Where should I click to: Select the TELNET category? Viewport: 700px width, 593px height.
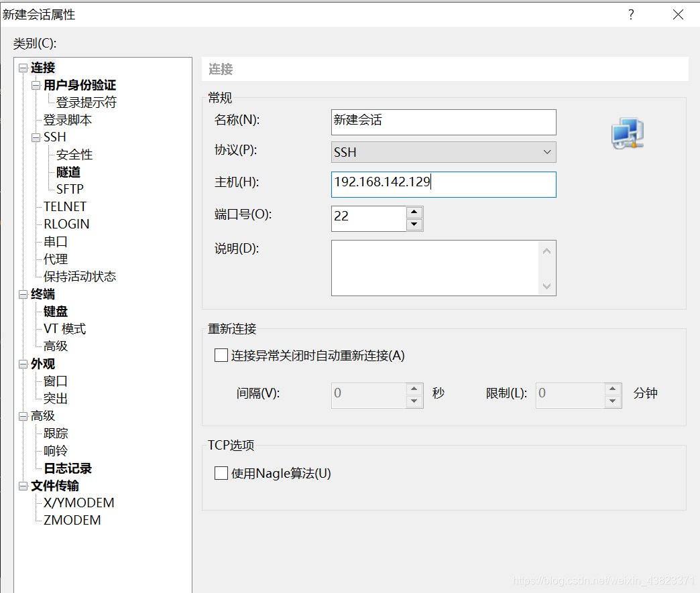pyautogui.click(x=64, y=206)
